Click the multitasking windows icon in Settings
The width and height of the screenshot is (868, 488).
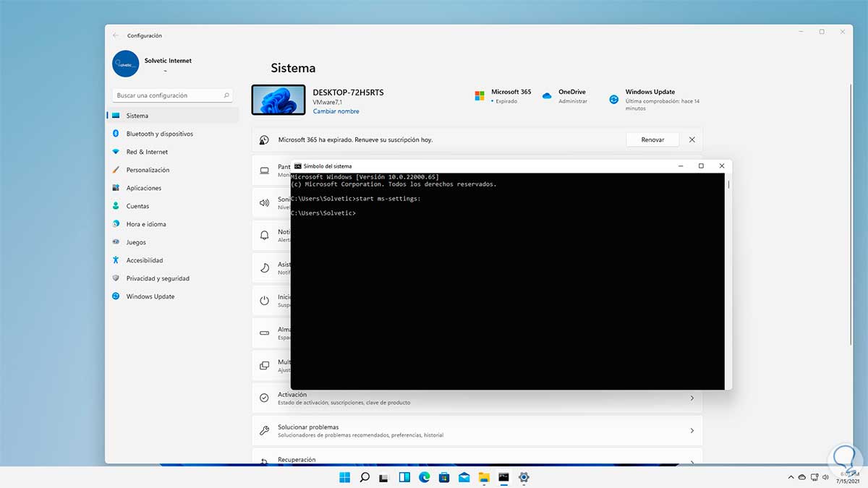pos(264,365)
